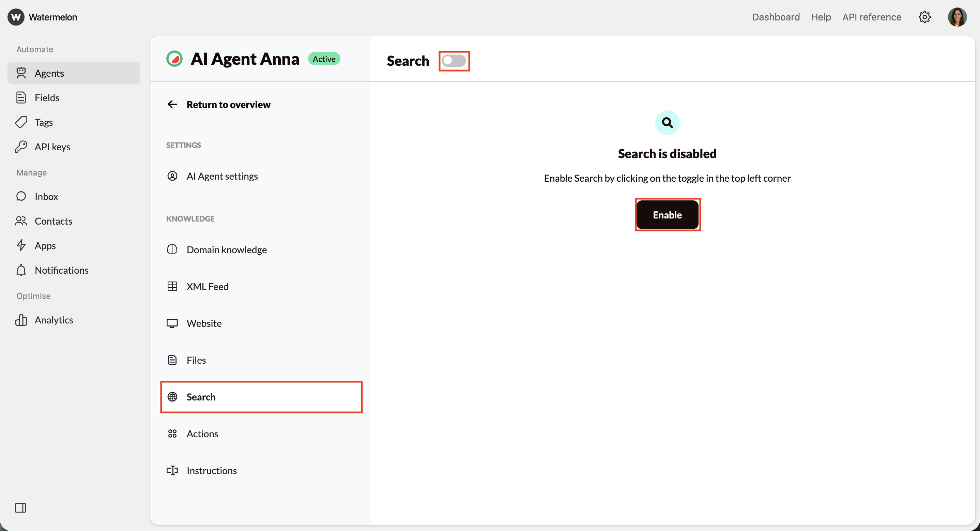Open the API reference
The image size is (980, 531).
point(872,17)
